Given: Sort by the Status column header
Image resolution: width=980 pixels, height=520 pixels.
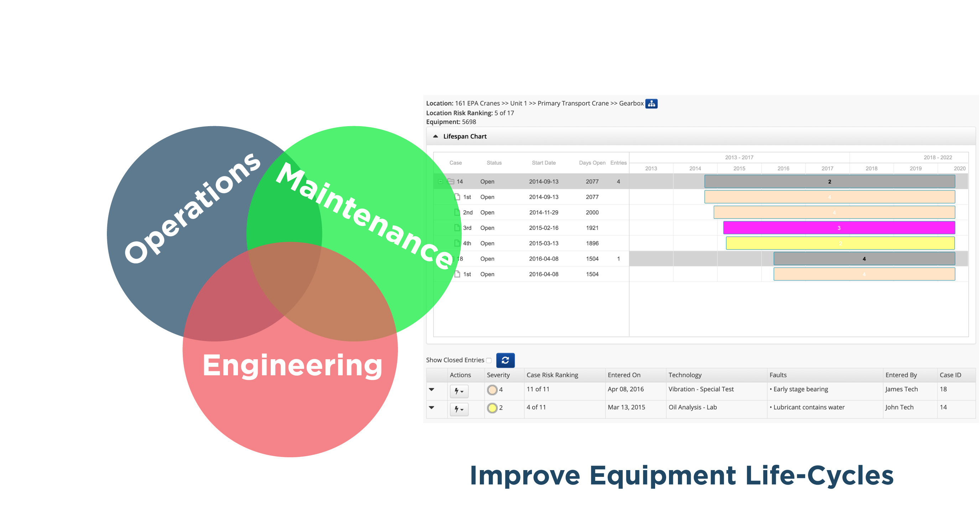Looking at the screenshot, I should (494, 163).
